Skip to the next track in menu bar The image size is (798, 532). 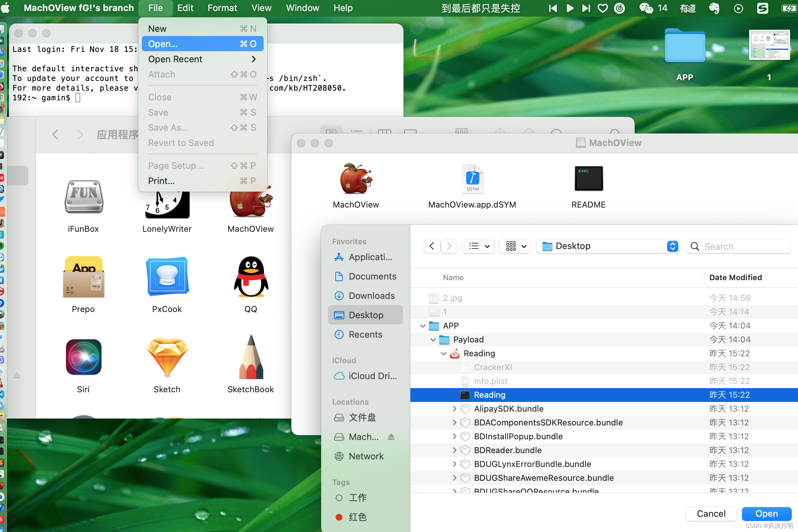pos(586,8)
